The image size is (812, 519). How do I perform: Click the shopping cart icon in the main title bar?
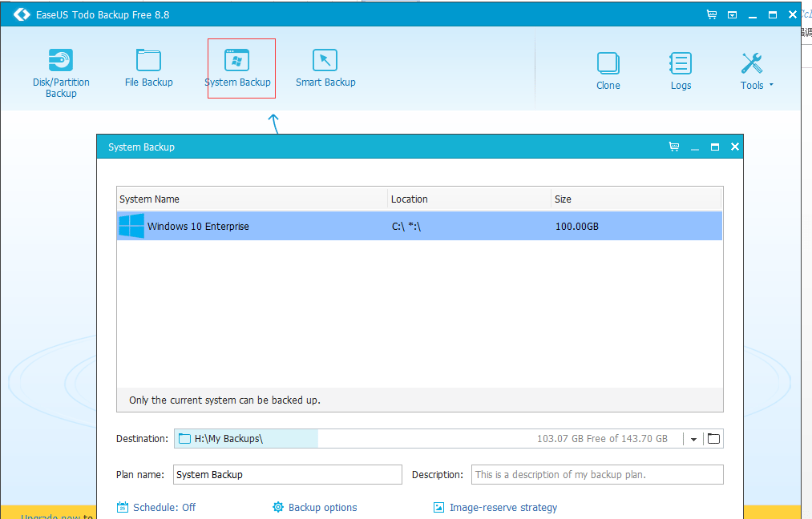pos(712,14)
